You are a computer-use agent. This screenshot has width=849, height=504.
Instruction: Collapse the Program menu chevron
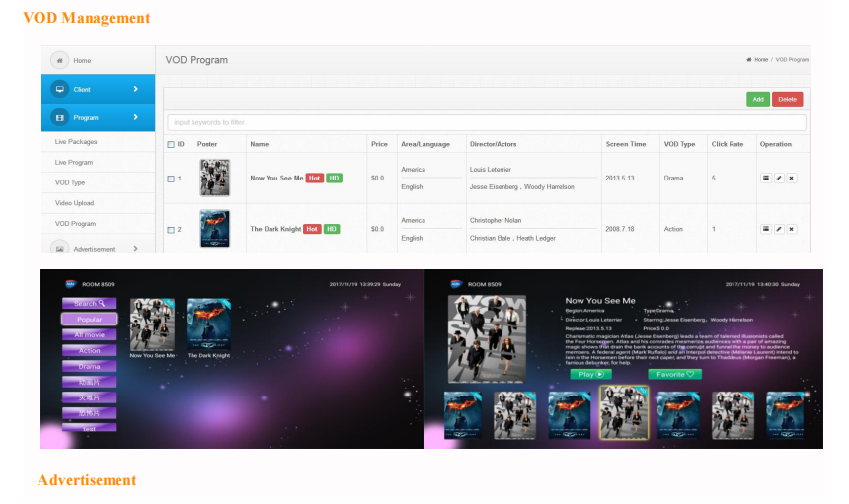[136, 117]
